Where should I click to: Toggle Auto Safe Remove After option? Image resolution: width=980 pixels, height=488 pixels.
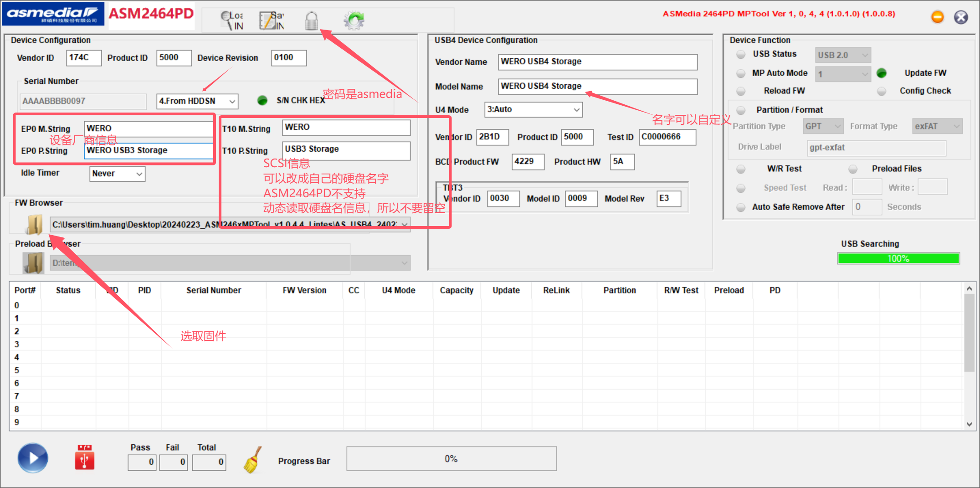741,207
